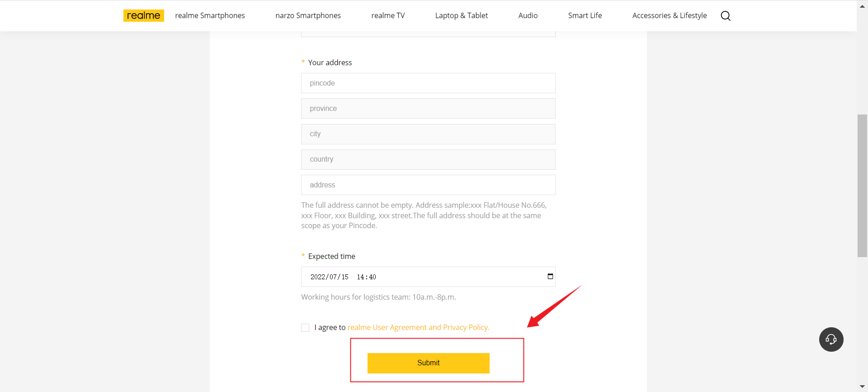Open the Accessories & Lifestyle menu
868x392 pixels.
669,15
